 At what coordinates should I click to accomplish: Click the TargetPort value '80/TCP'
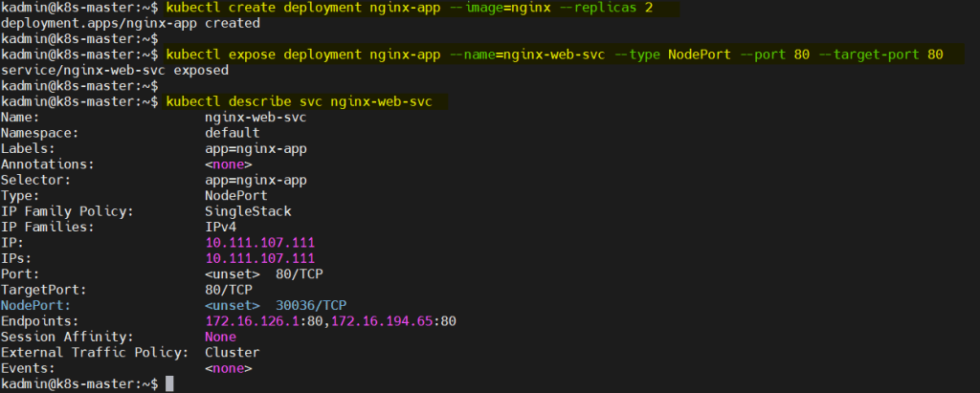tap(228, 290)
